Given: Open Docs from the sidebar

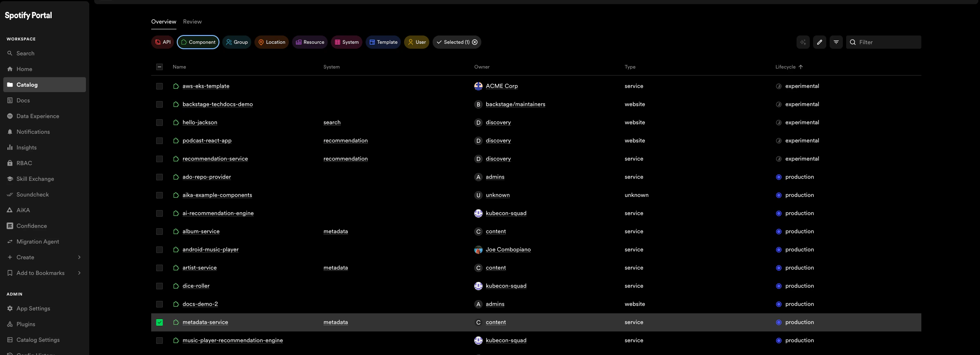Looking at the screenshot, I should [x=45, y=100].
